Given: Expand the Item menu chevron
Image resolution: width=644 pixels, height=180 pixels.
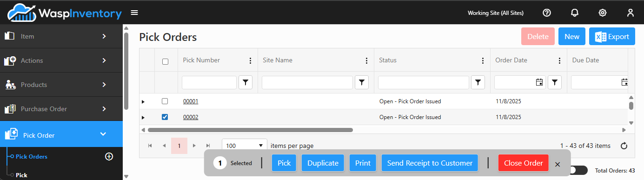Looking at the screenshot, I should tap(104, 36).
